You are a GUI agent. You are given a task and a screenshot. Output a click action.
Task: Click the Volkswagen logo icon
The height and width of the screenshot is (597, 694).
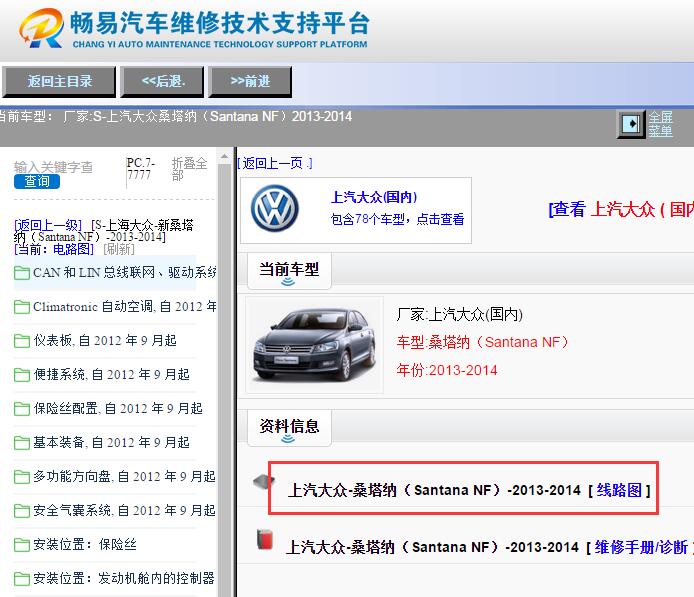pyautogui.click(x=275, y=208)
